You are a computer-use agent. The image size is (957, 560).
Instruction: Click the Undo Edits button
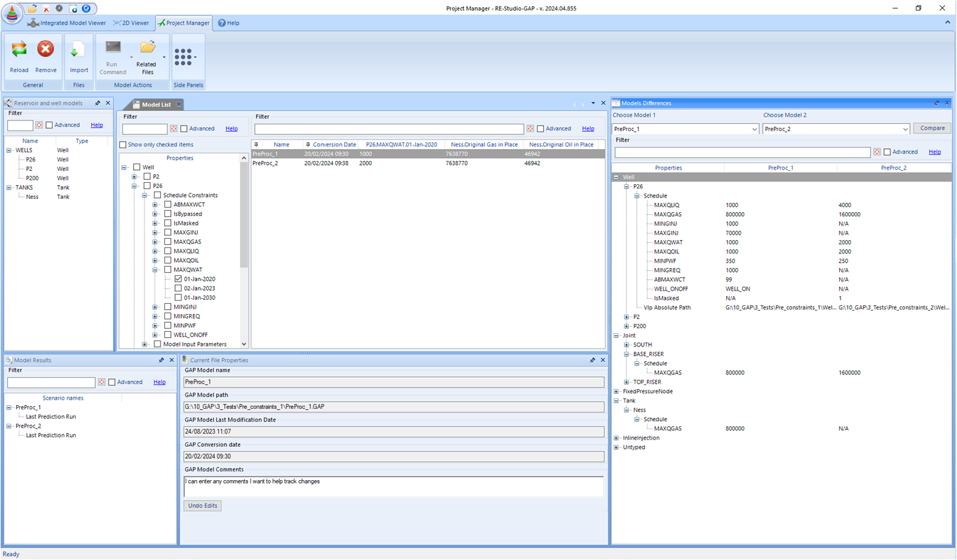pyautogui.click(x=202, y=506)
